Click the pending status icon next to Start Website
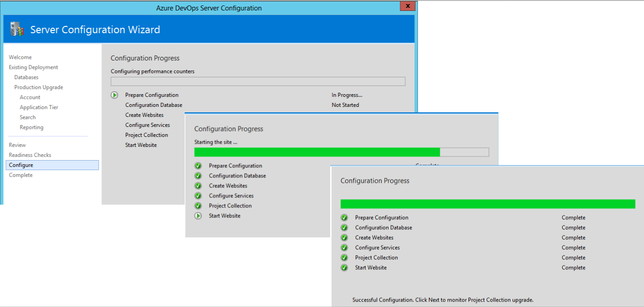 point(198,216)
